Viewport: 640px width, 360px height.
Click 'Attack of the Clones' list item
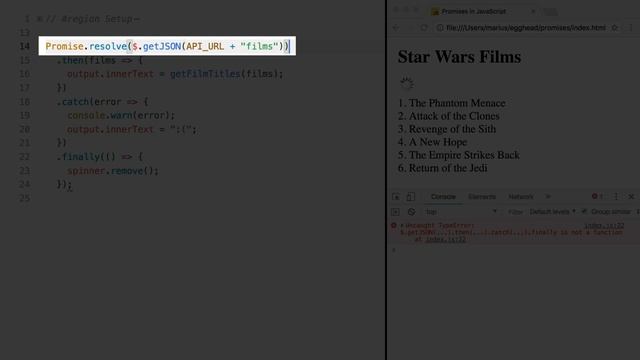click(454, 116)
